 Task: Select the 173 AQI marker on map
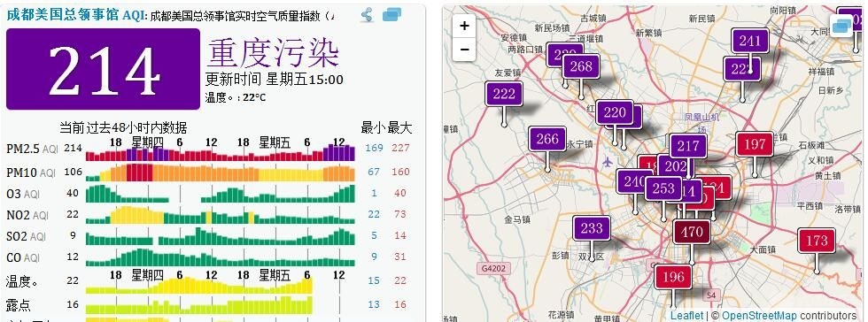click(x=817, y=241)
